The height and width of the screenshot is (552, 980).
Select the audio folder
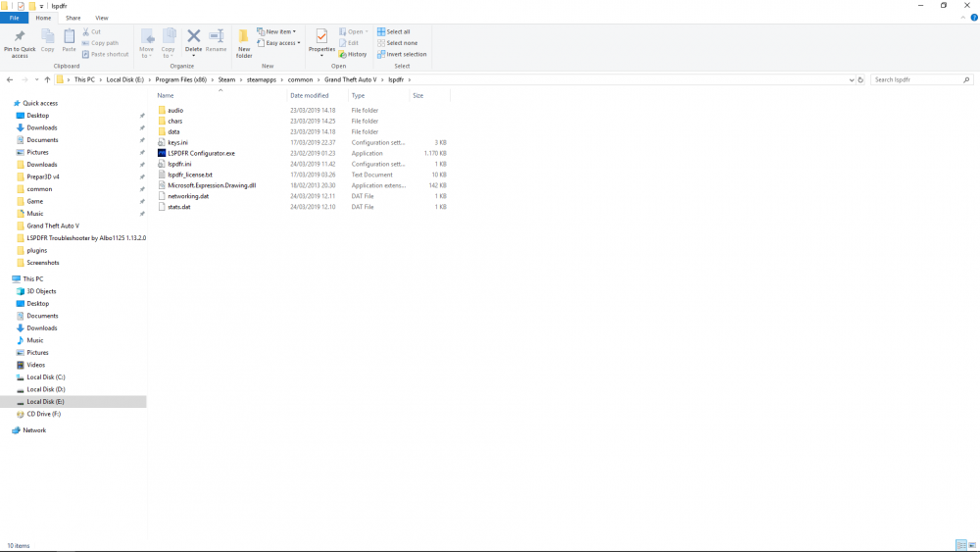tap(175, 110)
